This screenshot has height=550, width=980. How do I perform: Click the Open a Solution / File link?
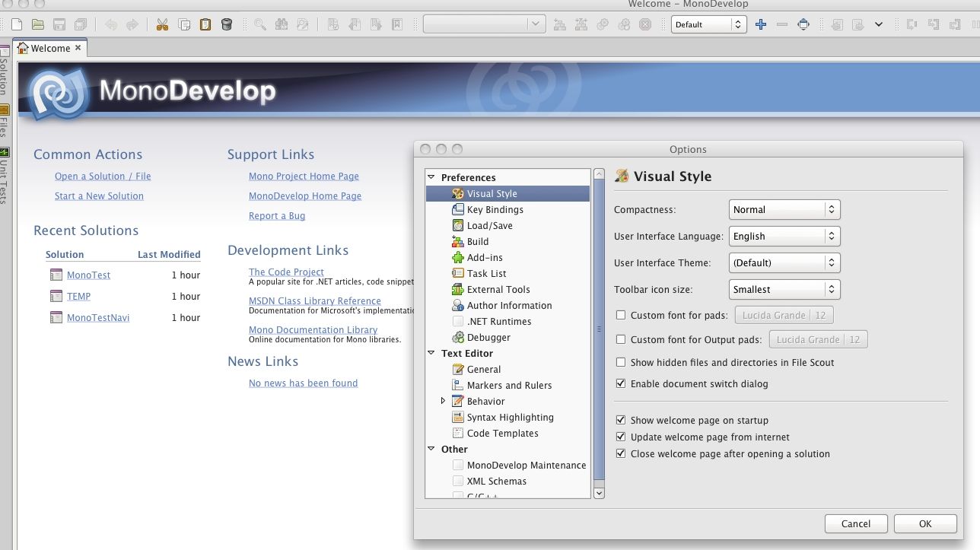103,176
